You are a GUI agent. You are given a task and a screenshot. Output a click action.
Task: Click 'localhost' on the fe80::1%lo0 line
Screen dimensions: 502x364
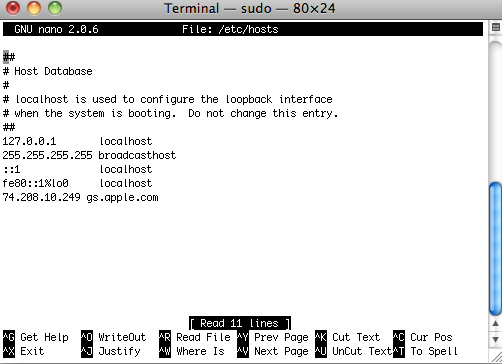pyautogui.click(x=126, y=183)
